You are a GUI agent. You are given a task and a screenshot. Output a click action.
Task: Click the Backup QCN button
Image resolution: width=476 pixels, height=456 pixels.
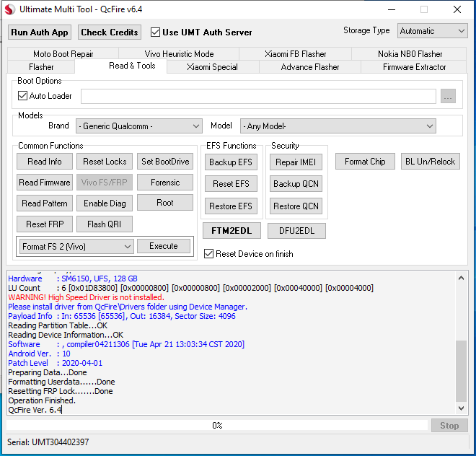tap(296, 184)
